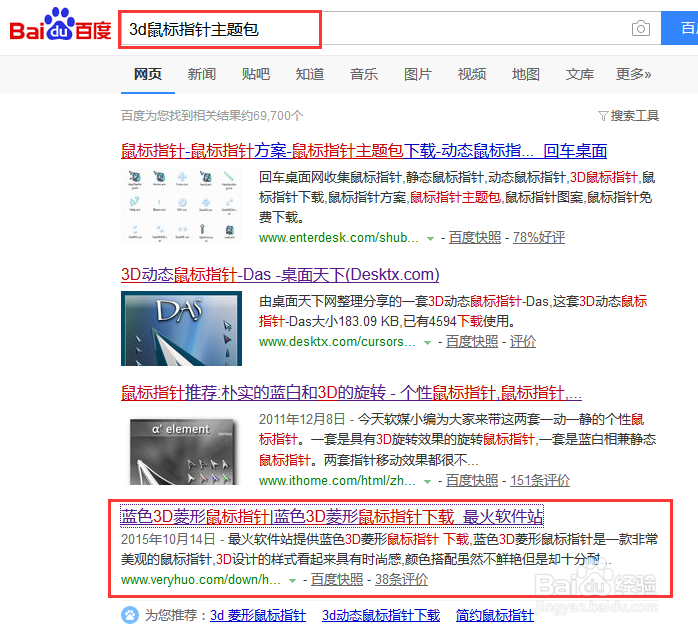Open the 地图 tab
The image size is (698, 631).
pos(526,74)
